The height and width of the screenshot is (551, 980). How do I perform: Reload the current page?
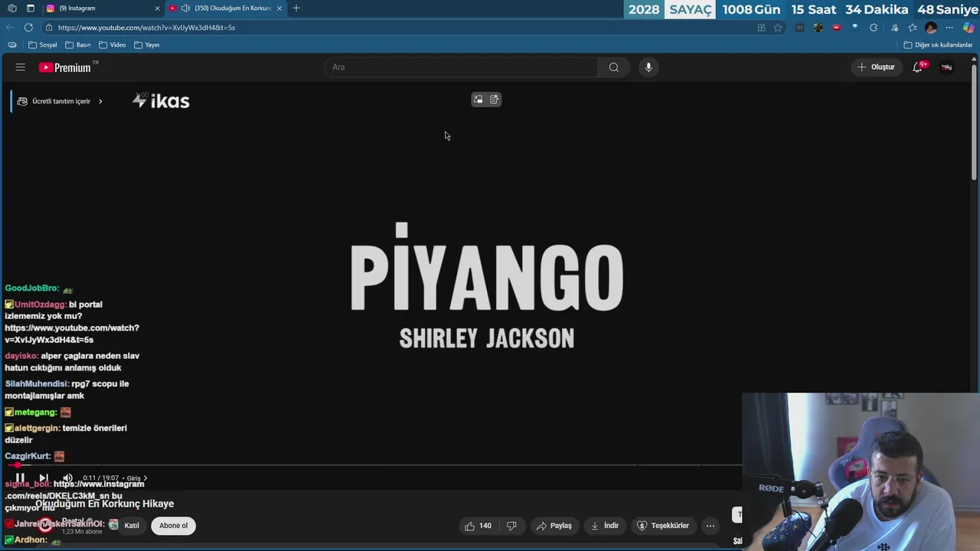[x=28, y=28]
